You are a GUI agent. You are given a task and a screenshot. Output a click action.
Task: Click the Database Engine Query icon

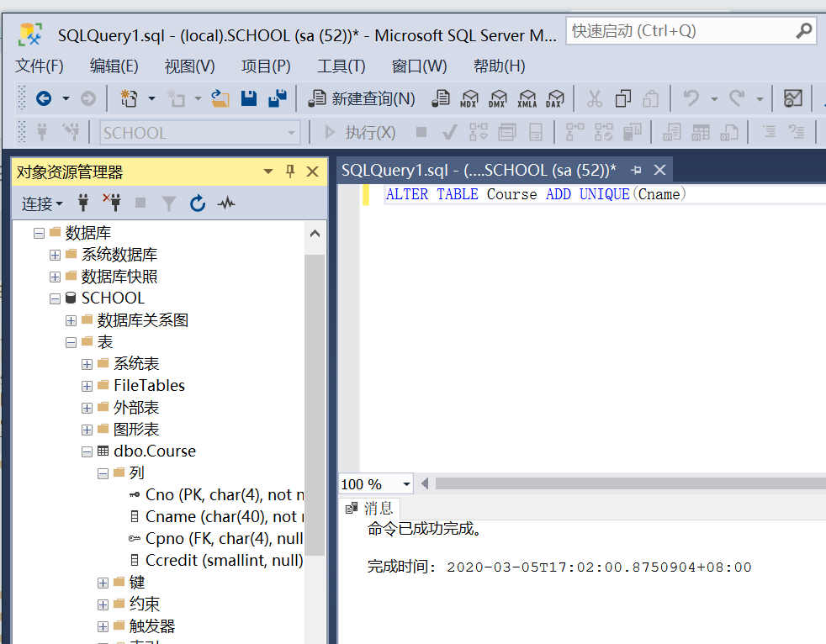[x=441, y=98]
